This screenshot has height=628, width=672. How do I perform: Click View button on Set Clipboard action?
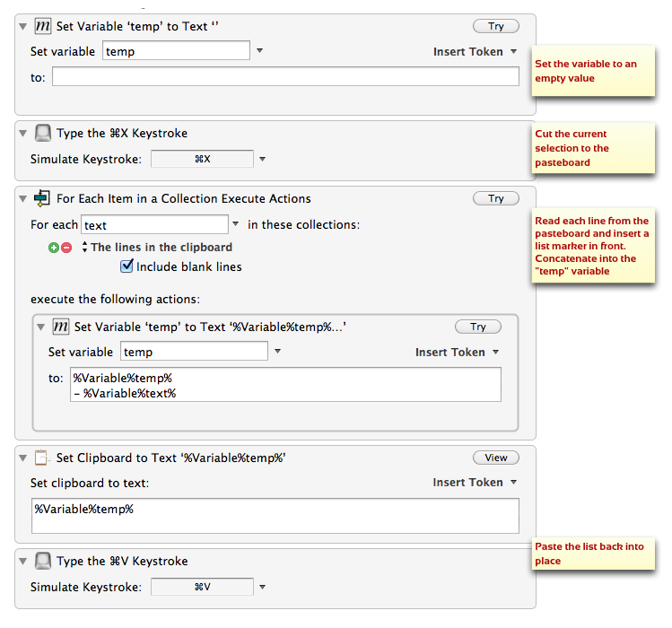(x=496, y=458)
